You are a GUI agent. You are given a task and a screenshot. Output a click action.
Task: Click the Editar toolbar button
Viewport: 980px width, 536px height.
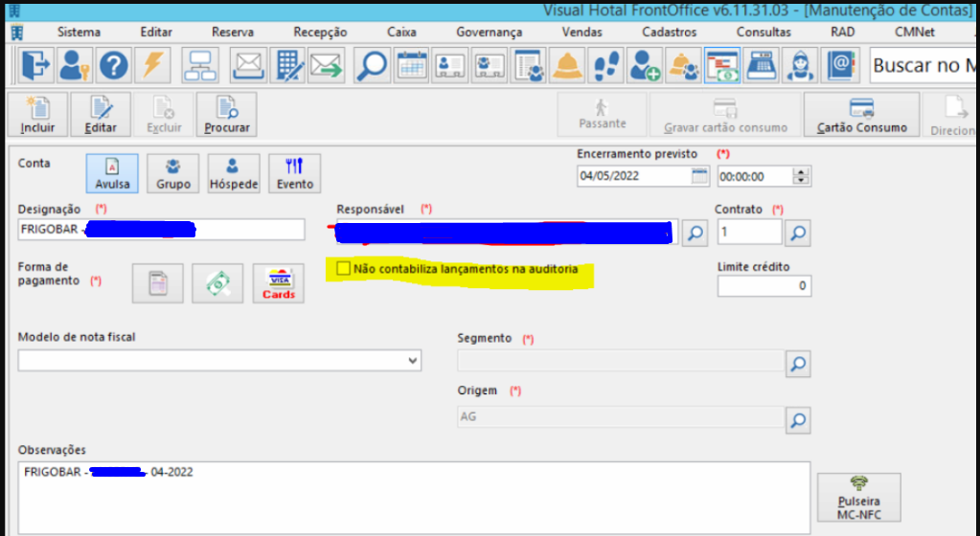(x=101, y=114)
